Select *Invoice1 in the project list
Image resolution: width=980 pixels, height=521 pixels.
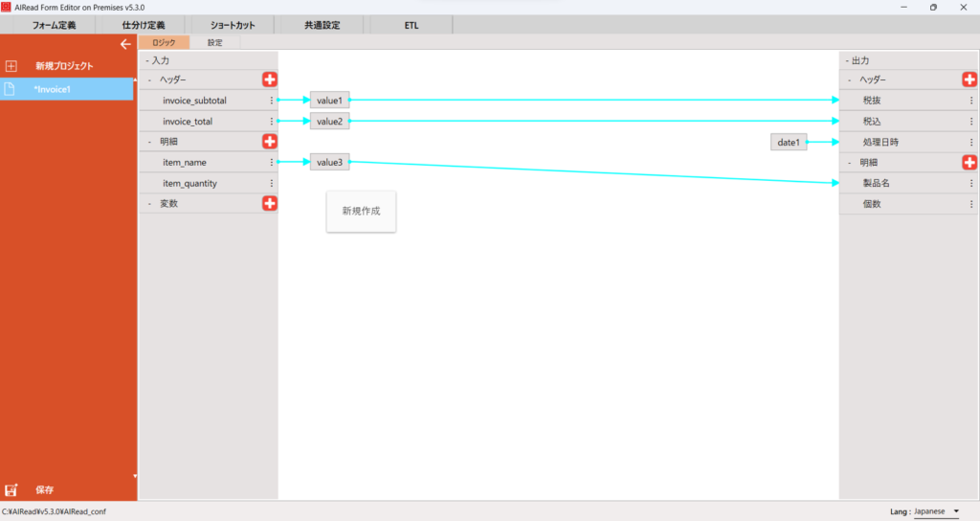[67, 89]
